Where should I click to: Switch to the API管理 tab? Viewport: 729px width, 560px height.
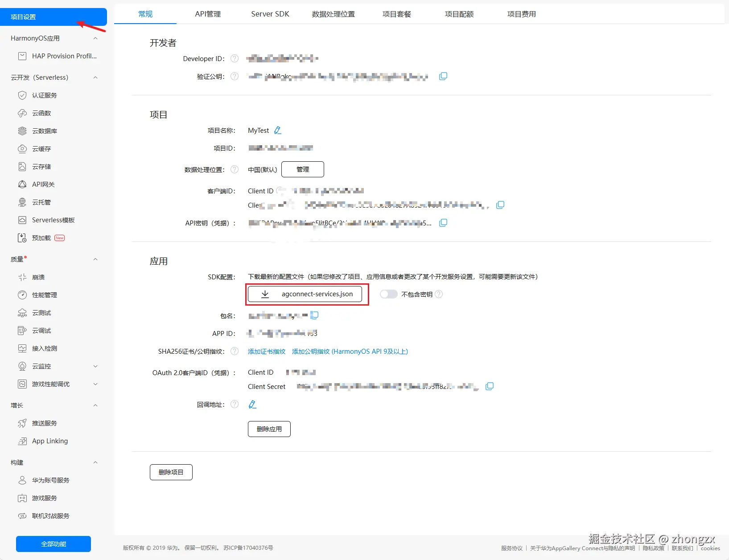208,14
